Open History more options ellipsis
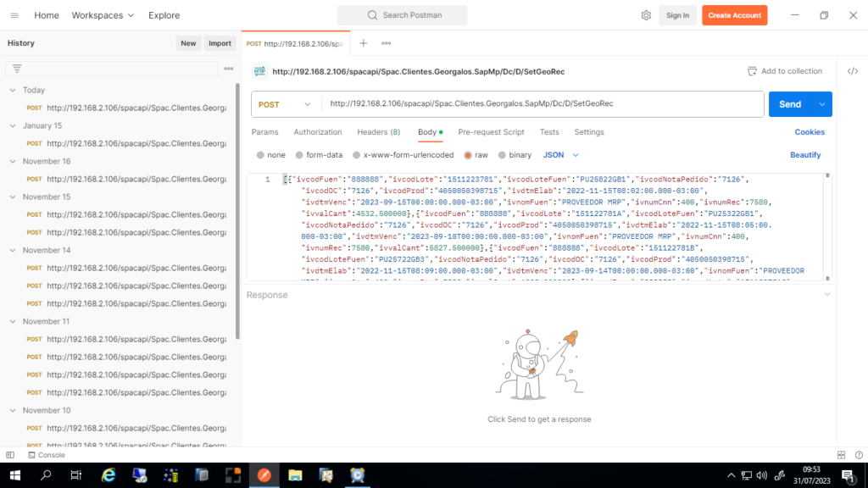Screen dimensions: 868x488 pos(229,69)
